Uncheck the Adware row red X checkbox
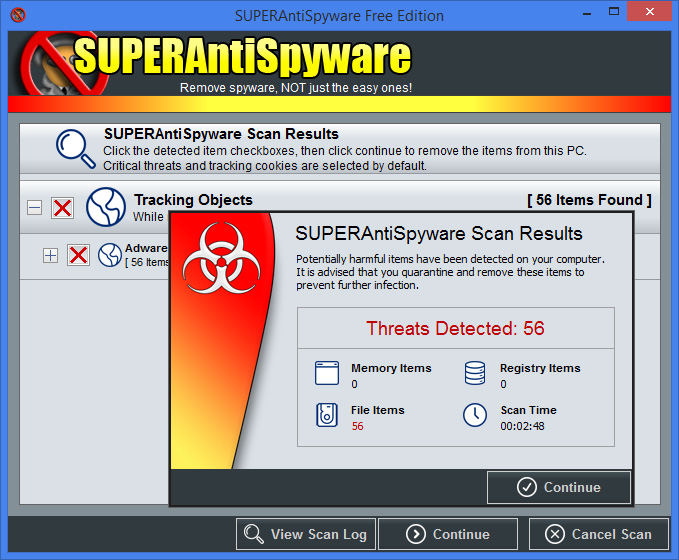This screenshot has height=560, width=679. pos(78,255)
